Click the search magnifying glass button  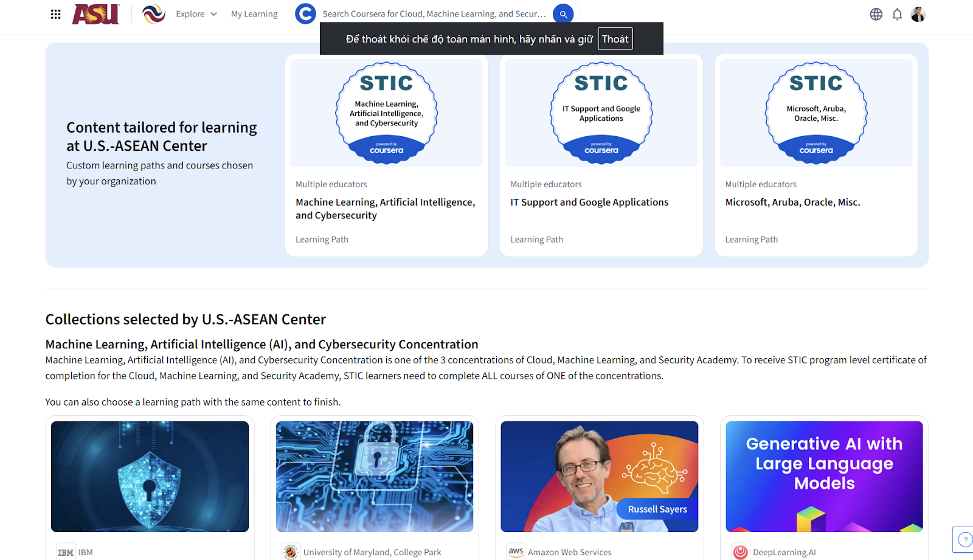[563, 13]
